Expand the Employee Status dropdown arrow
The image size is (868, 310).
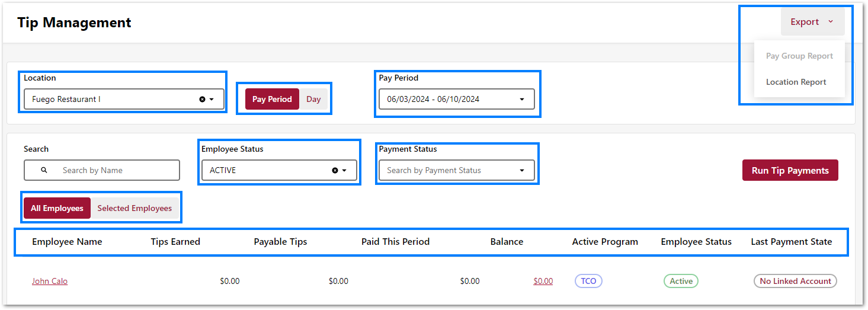click(344, 171)
